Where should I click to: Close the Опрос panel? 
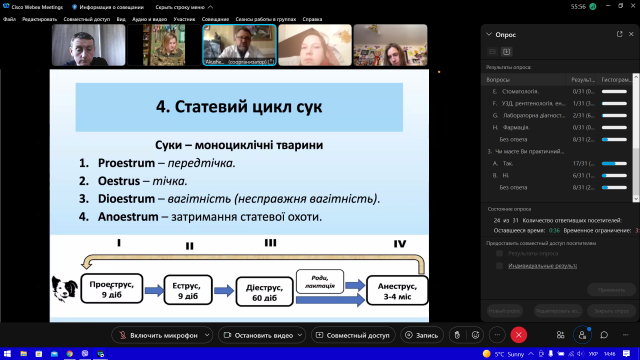pyautogui.click(x=631, y=34)
